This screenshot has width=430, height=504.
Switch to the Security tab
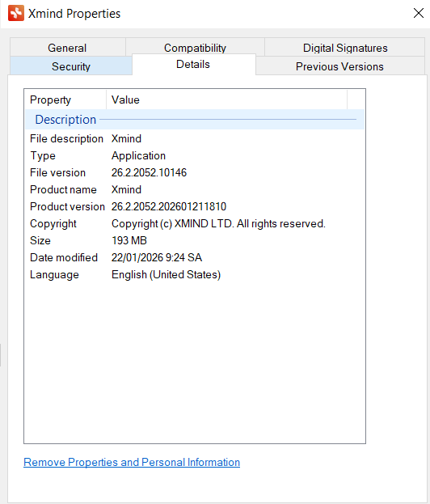point(71,66)
